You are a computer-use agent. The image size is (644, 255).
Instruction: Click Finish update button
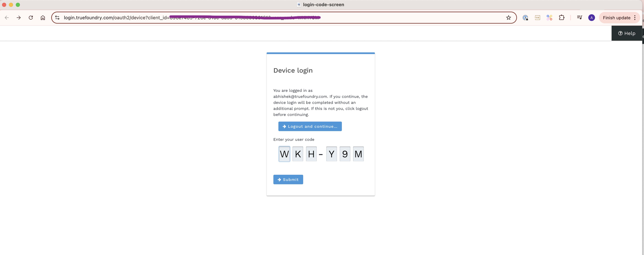coord(617,17)
